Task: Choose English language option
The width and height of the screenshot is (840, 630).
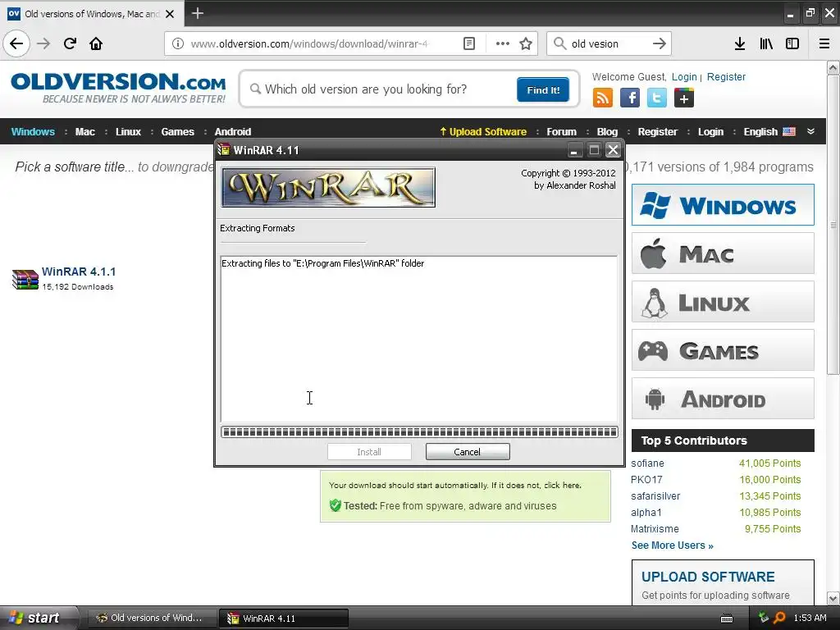Action: [760, 131]
